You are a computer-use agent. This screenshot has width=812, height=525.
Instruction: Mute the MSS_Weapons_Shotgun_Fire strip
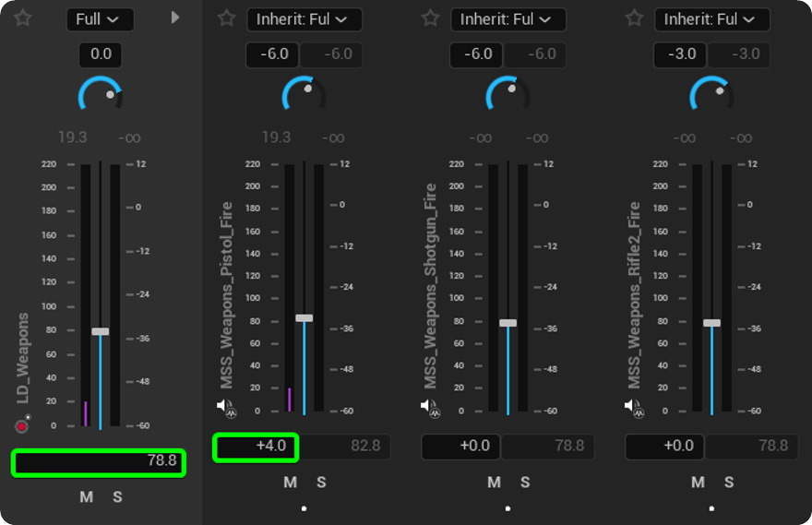click(x=495, y=483)
